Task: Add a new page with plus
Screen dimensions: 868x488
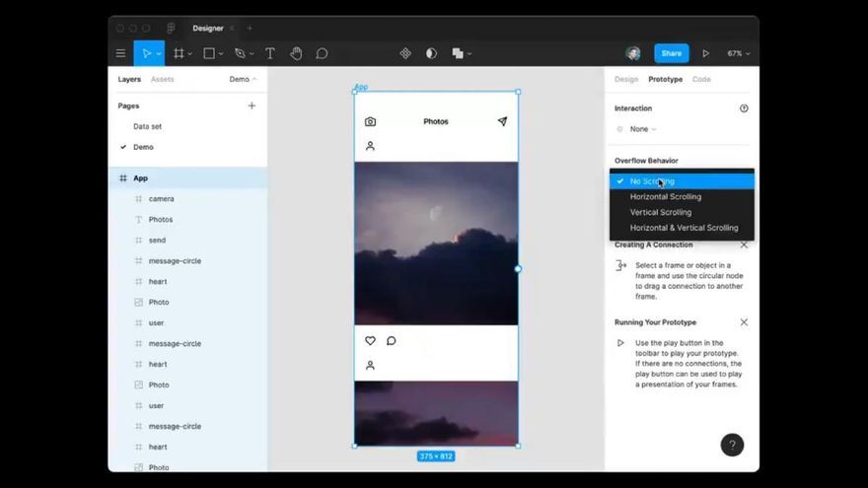Action: (252, 105)
